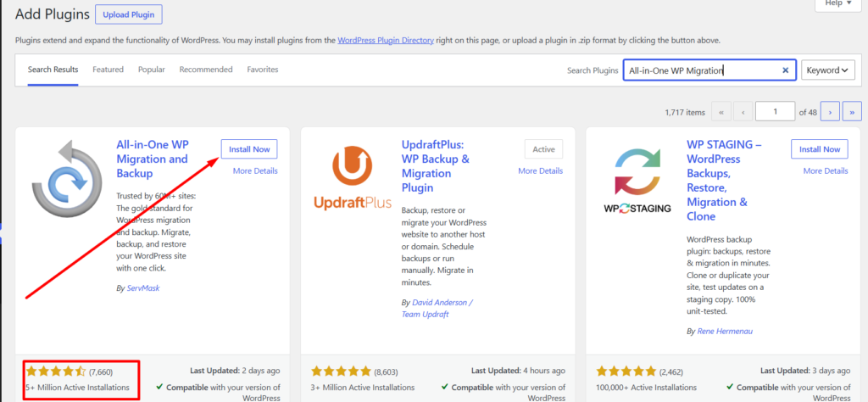
Task: Switch to the Popular tab
Action: pyautogui.click(x=152, y=70)
